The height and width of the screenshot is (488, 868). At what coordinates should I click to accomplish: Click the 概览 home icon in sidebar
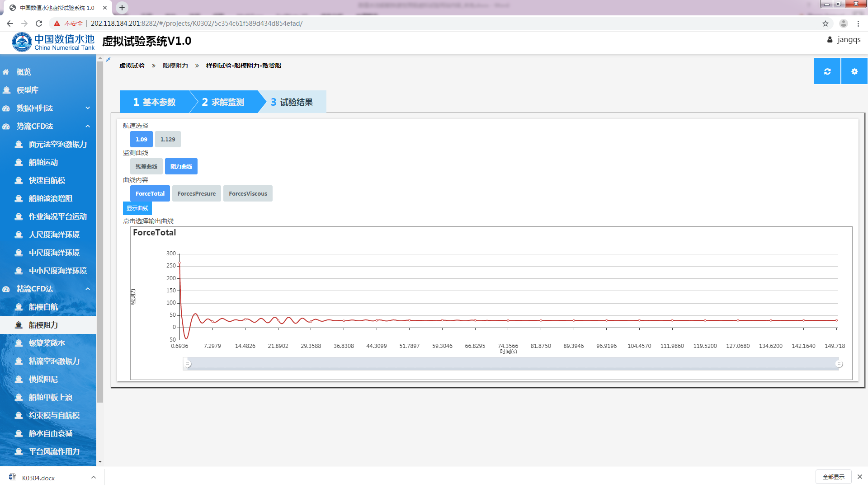point(6,72)
